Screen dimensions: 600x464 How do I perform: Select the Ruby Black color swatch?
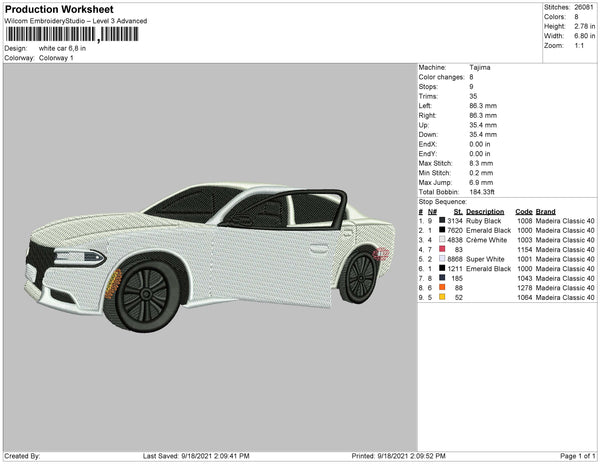point(442,221)
